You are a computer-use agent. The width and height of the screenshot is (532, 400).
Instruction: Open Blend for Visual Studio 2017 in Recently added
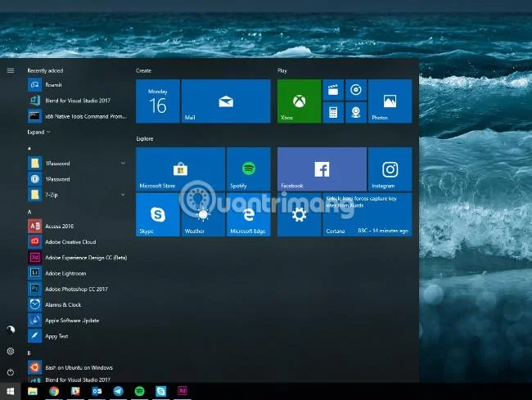[78, 101]
